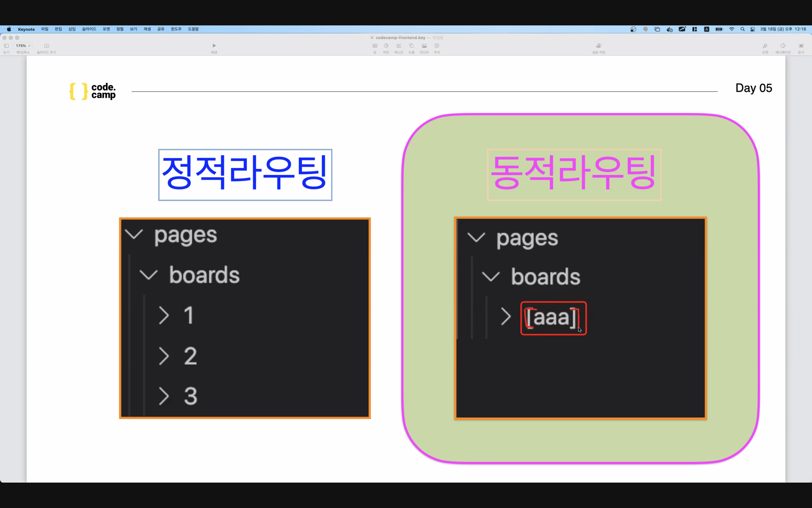
Task: Expand the [aaa] folder chevron
Action: tap(506, 316)
